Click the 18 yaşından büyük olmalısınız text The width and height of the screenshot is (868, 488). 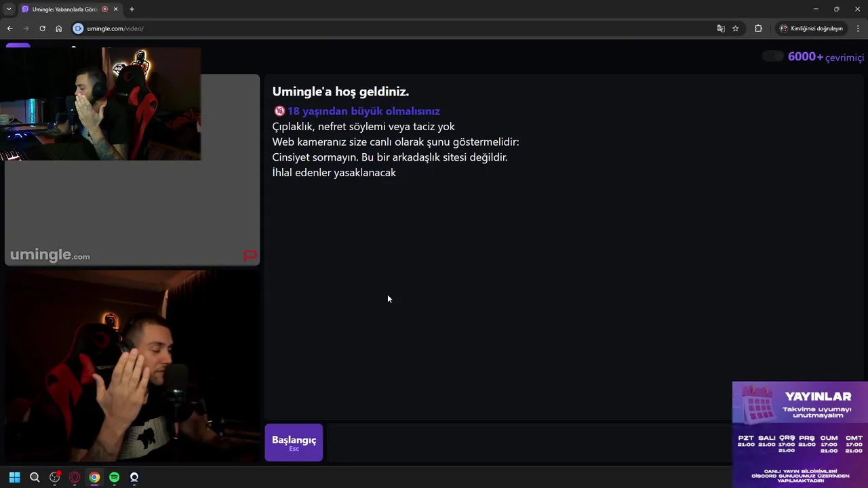[363, 111]
